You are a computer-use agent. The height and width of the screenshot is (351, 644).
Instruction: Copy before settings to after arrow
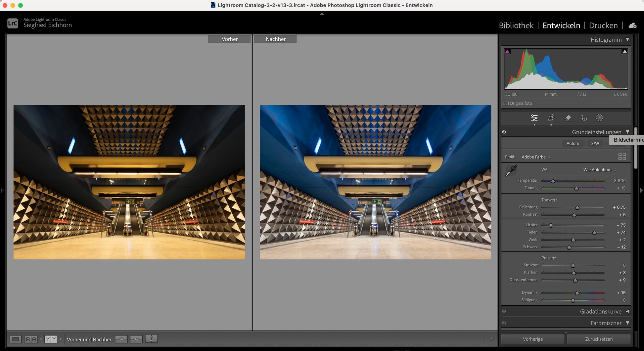click(x=121, y=339)
